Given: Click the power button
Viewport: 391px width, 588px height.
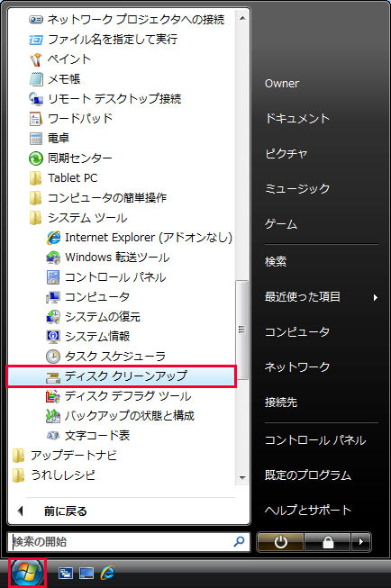Looking at the screenshot, I should click(280, 542).
